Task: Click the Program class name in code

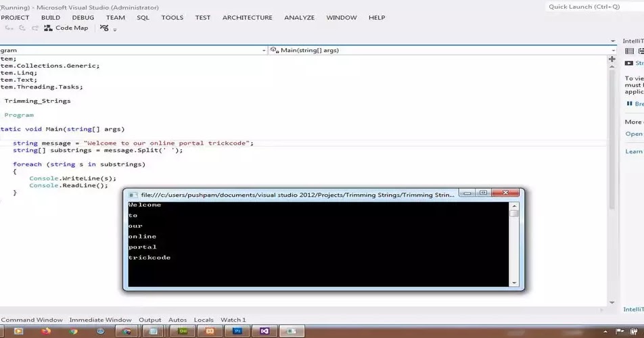Action: pos(19,116)
